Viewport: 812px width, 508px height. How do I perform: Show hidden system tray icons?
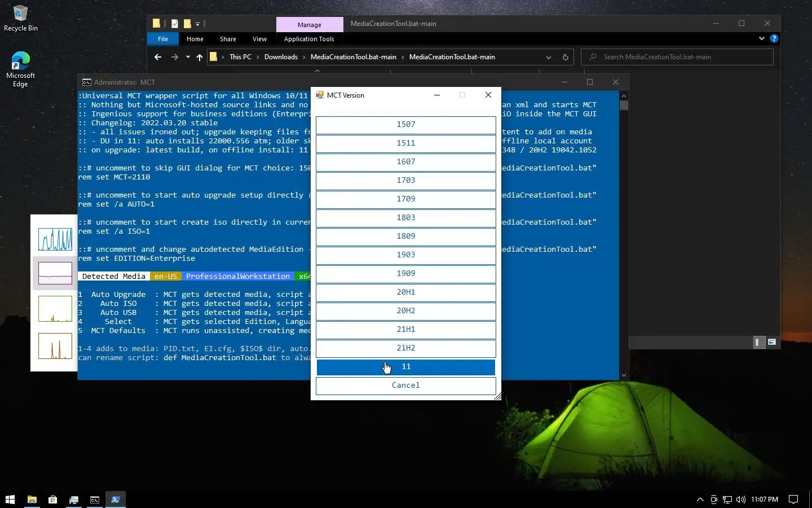700,500
